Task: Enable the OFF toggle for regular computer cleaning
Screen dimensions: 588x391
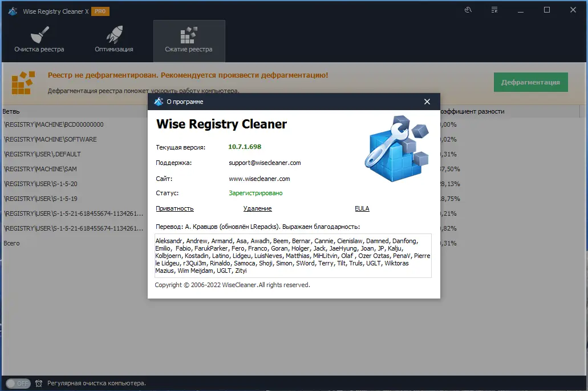Action: pos(17,383)
